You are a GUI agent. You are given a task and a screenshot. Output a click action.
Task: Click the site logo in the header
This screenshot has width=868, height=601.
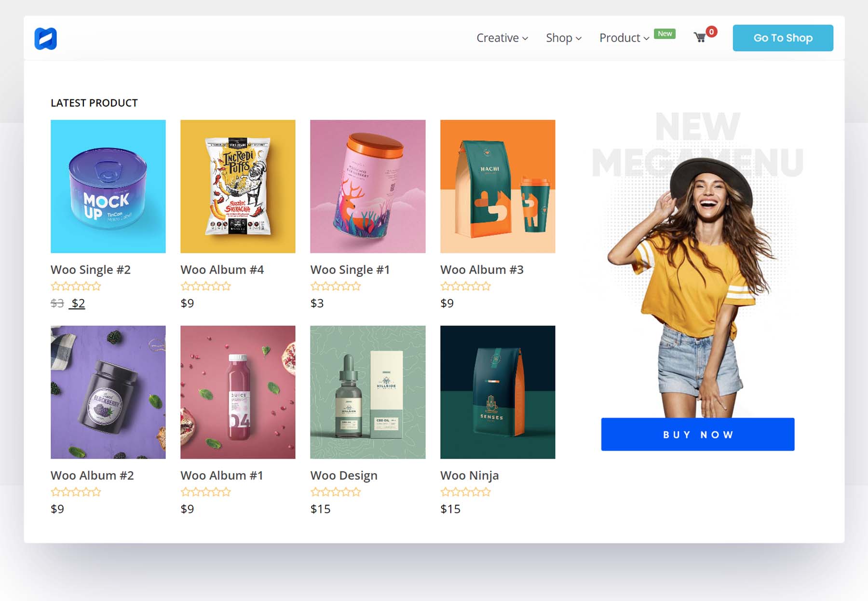(x=45, y=38)
